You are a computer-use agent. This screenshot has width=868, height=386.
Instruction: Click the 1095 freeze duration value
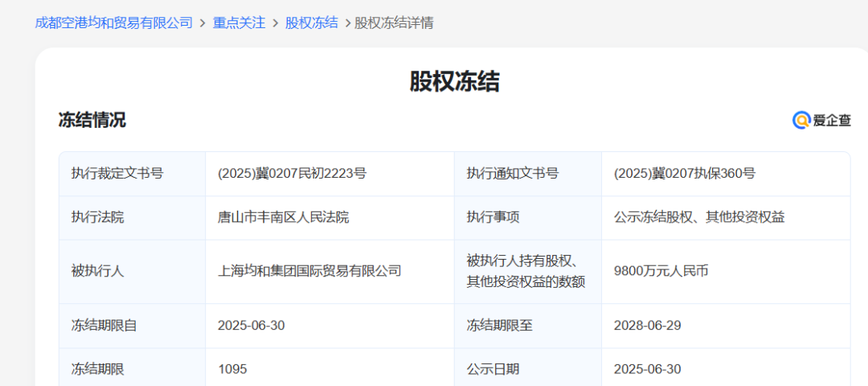tap(232, 369)
